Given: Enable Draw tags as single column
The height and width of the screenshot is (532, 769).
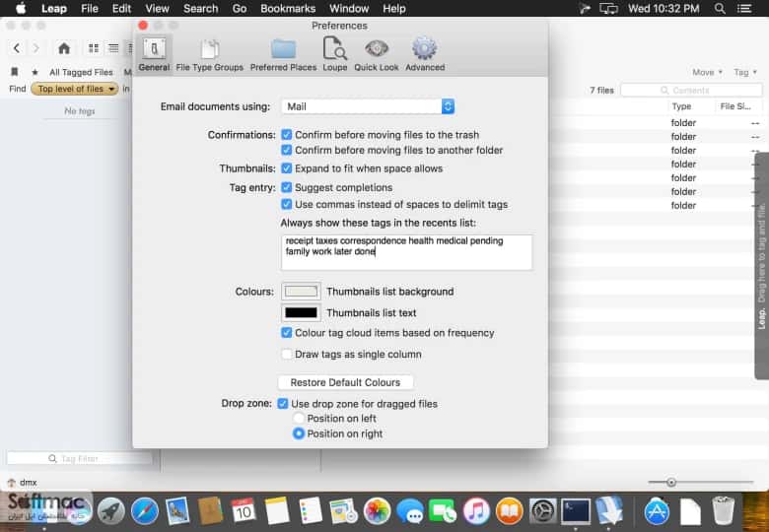Looking at the screenshot, I should [x=287, y=354].
